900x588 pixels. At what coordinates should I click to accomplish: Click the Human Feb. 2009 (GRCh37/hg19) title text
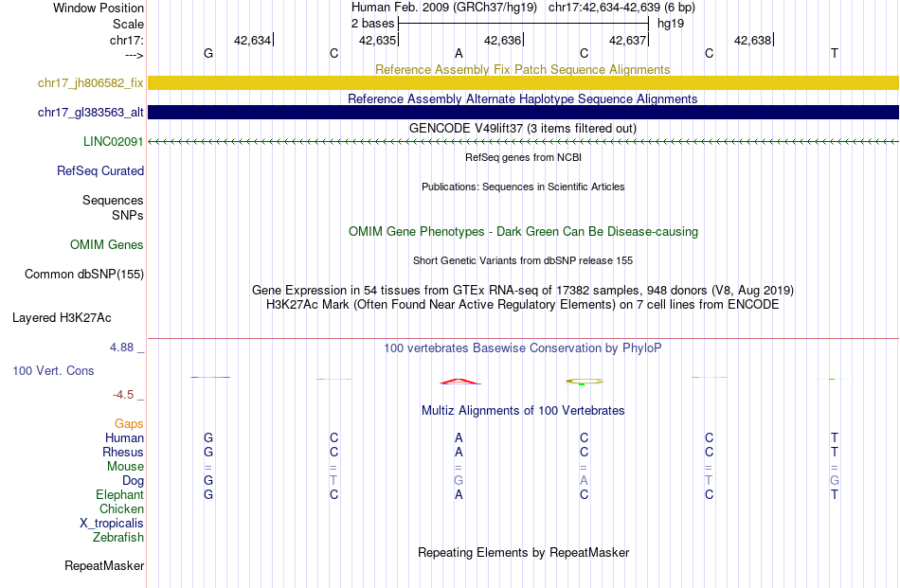[x=444, y=8]
